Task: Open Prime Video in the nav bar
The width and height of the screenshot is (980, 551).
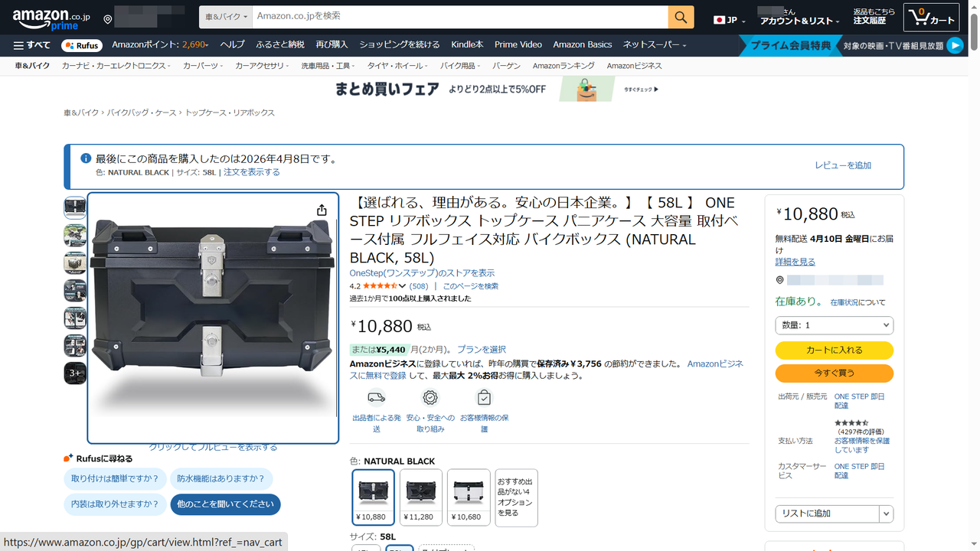Action: (518, 45)
